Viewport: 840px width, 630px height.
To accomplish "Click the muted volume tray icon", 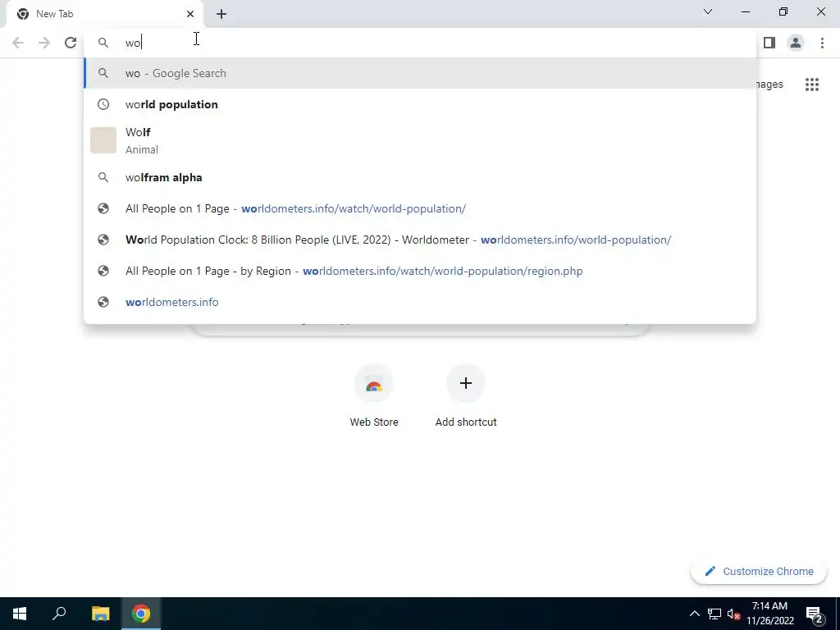I will [733, 614].
